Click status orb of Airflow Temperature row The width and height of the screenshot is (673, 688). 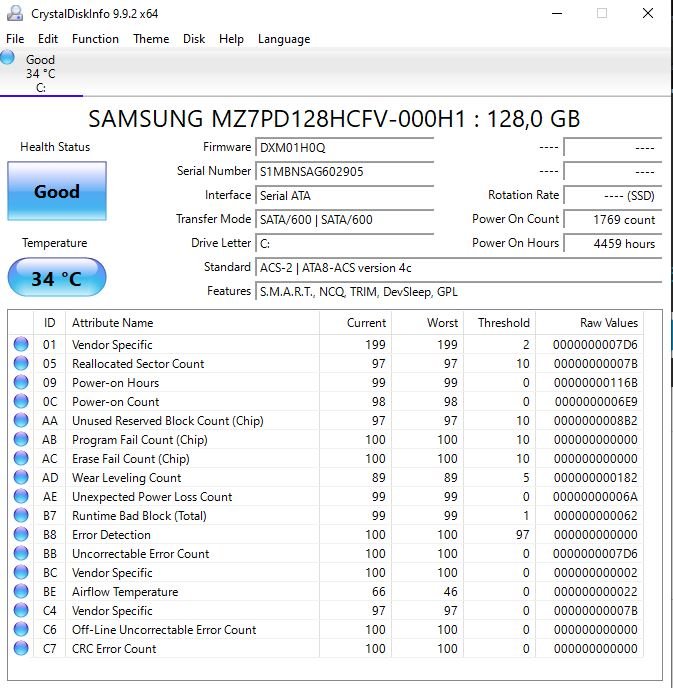click(x=21, y=591)
